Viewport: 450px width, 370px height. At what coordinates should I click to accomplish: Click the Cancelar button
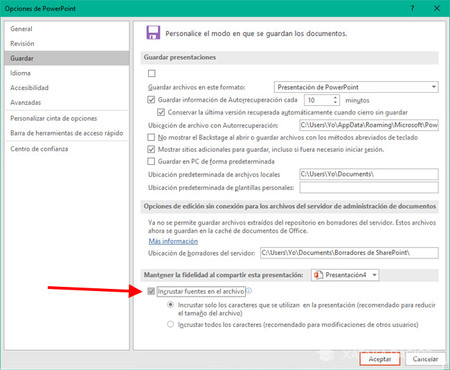425,359
